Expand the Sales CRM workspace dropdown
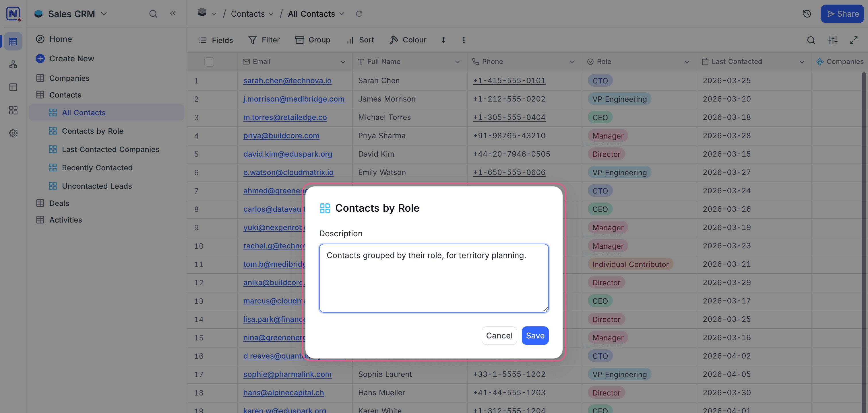 tap(104, 14)
